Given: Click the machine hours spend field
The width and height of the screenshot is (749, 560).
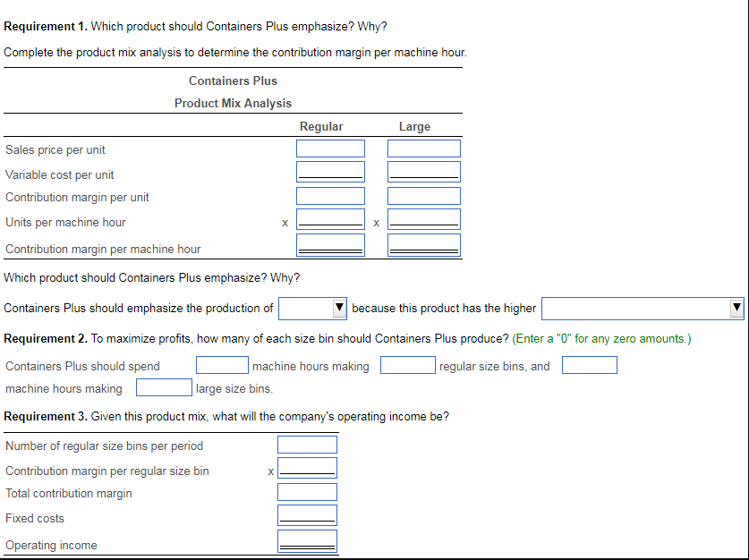Looking at the screenshot, I should (222, 364).
